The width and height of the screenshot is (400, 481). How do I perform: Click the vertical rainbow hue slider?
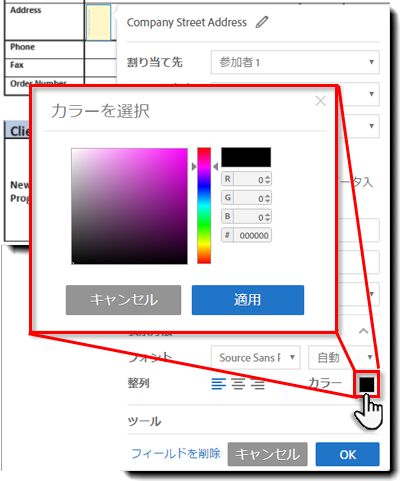pos(204,206)
